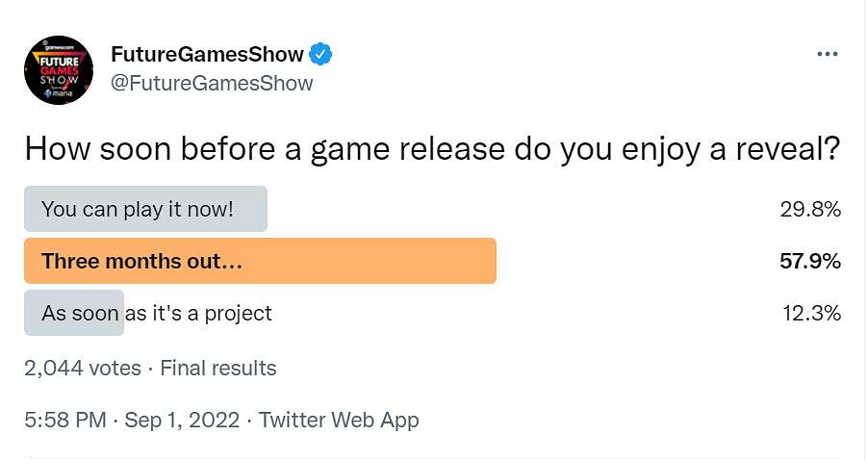Click the 12.3% result percentage
This screenshot has width=868, height=460.
[810, 313]
